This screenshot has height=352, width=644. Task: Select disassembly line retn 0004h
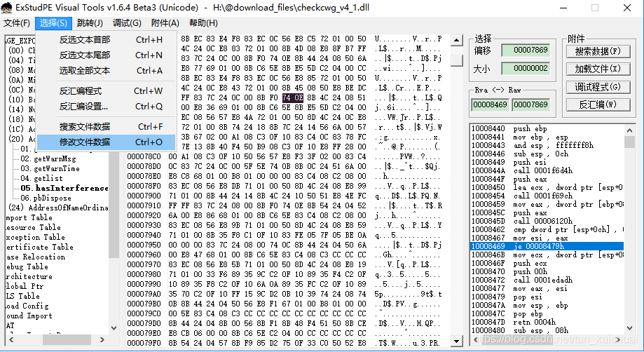coord(547,322)
